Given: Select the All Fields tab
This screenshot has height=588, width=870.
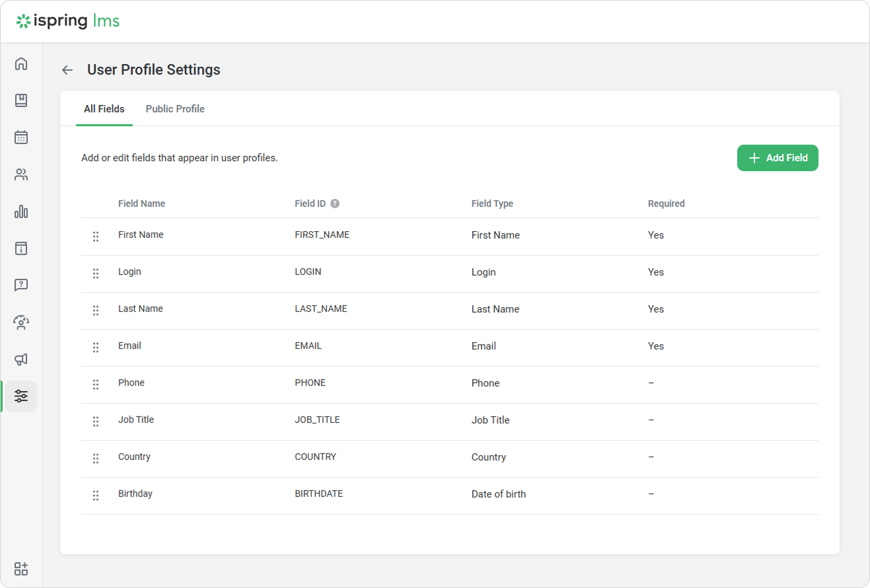Looking at the screenshot, I should tap(104, 109).
